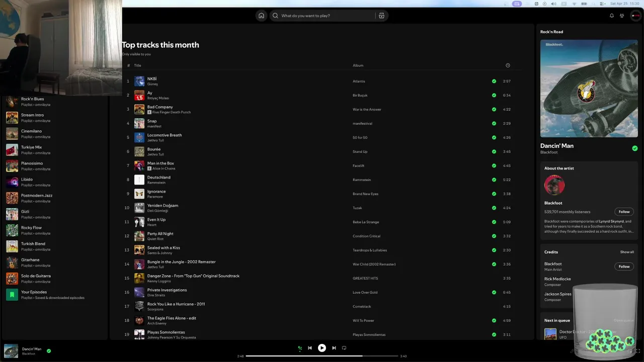
Task: Open macOS date and time
Action: (624, 4)
